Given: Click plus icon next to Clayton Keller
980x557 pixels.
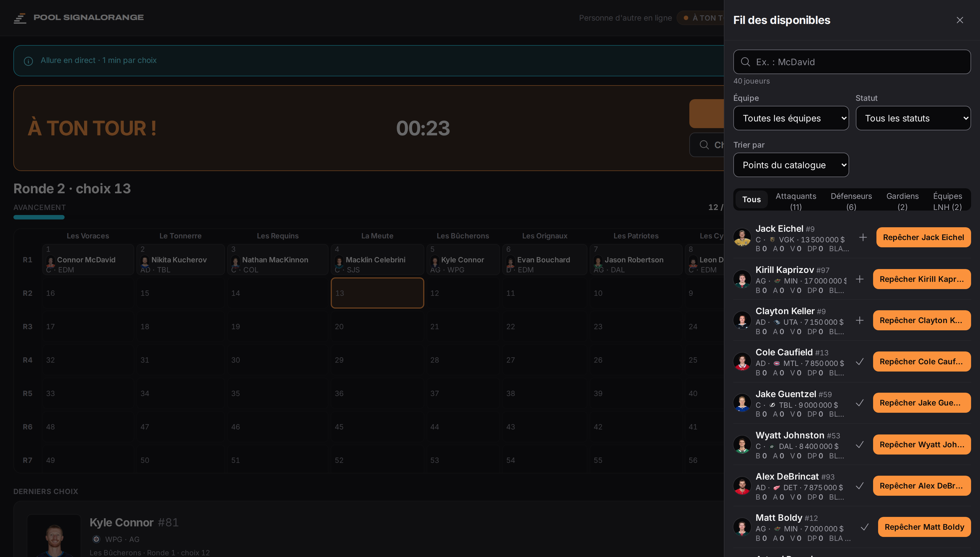Looking at the screenshot, I should pos(859,320).
